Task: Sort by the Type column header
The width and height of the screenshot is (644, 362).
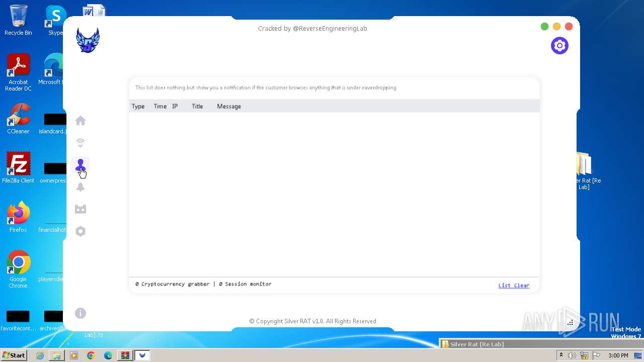Action: click(x=138, y=106)
